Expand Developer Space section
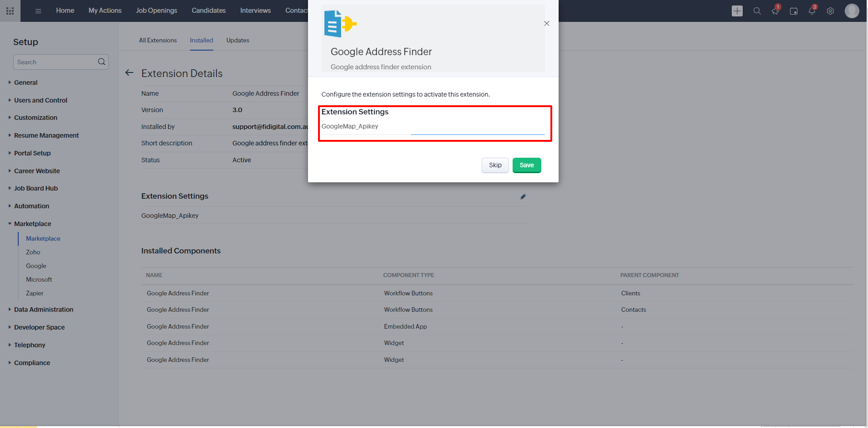This screenshot has height=428, width=868. [x=39, y=327]
